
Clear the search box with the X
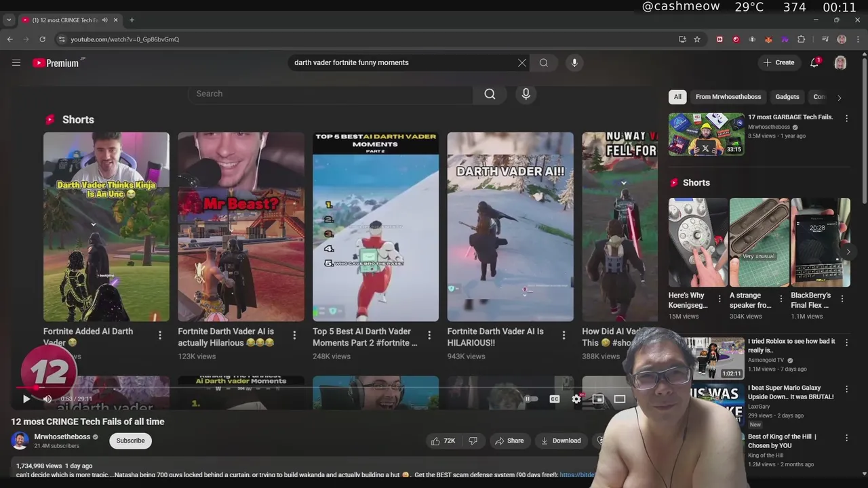pyautogui.click(x=521, y=62)
